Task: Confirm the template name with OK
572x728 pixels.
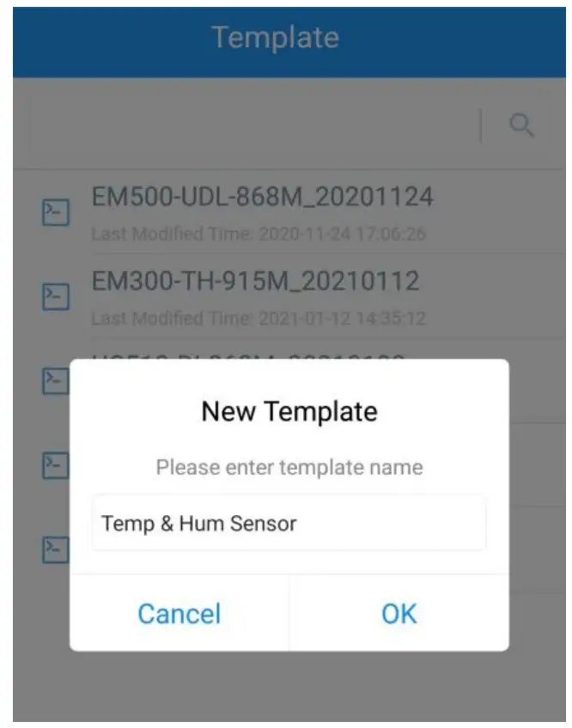Action: pyautogui.click(x=399, y=613)
